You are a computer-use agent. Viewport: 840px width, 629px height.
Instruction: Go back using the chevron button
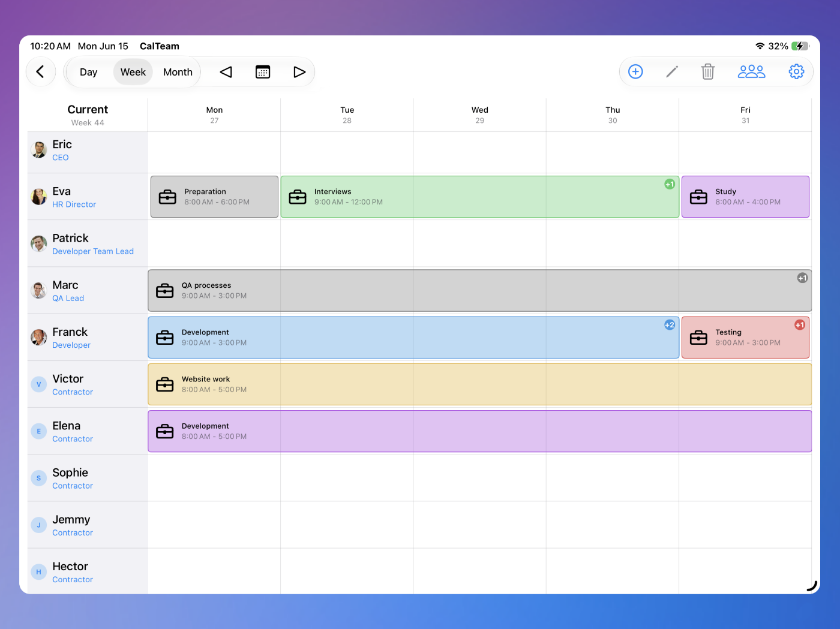click(40, 72)
